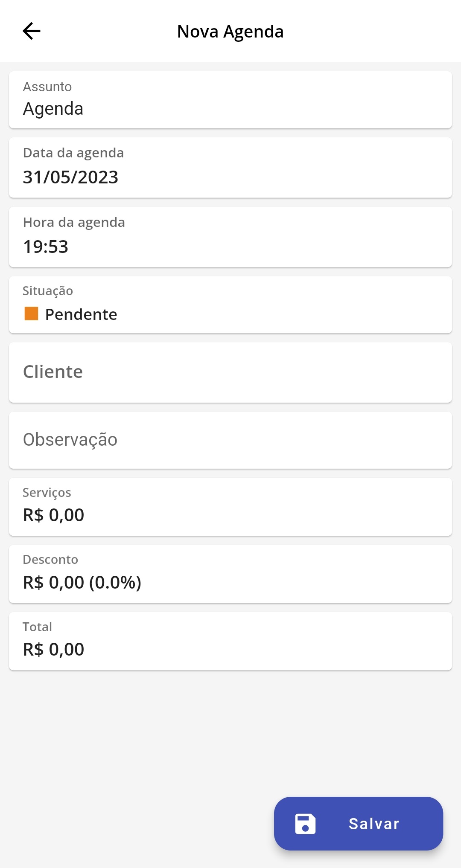This screenshot has width=461, height=868.
Task: Edit the Assunto field containing Agenda
Action: [230, 100]
